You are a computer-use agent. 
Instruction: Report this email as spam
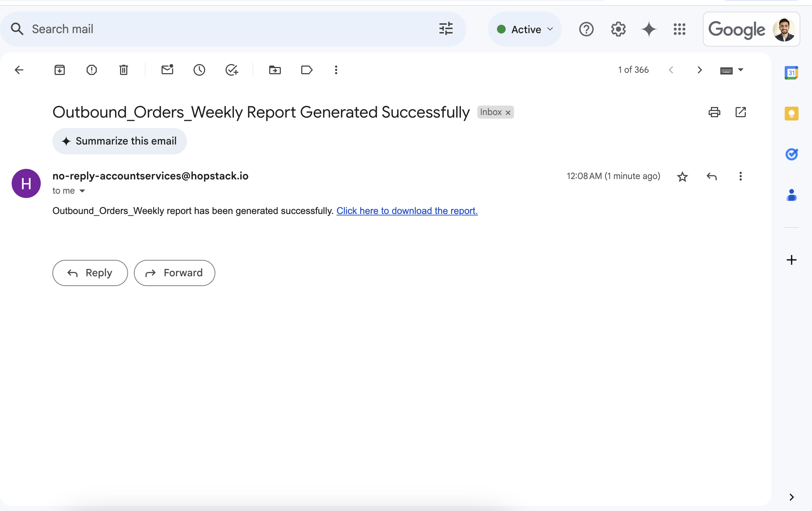click(91, 70)
